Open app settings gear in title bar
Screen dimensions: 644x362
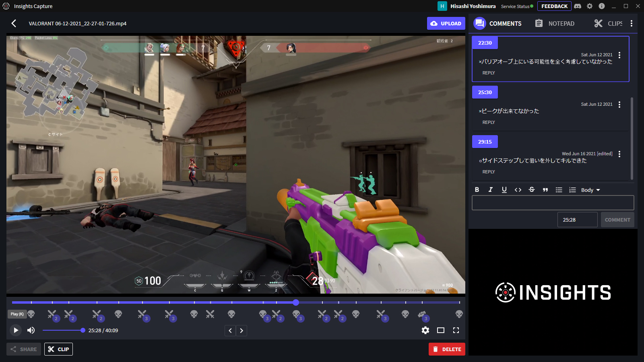point(590,6)
